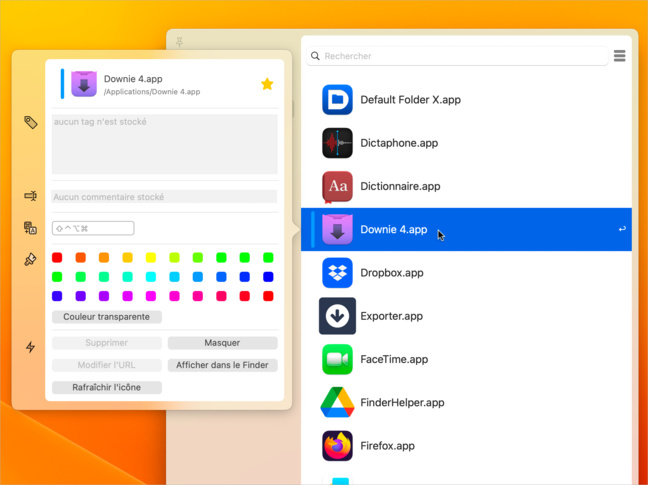Viewport: 648px width, 485px height.
Task: Click the disabled Supprimer button
Action: click(x=107, y=343)
